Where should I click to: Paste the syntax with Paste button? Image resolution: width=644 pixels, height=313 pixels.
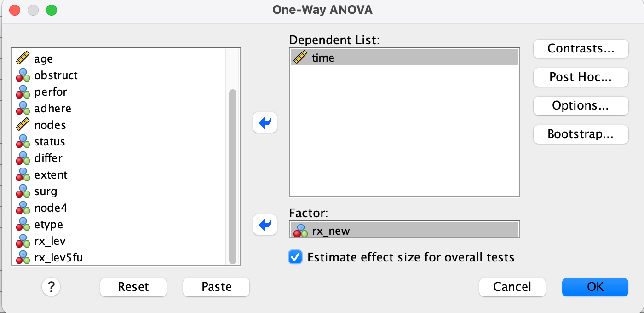(x=216, y=287)
